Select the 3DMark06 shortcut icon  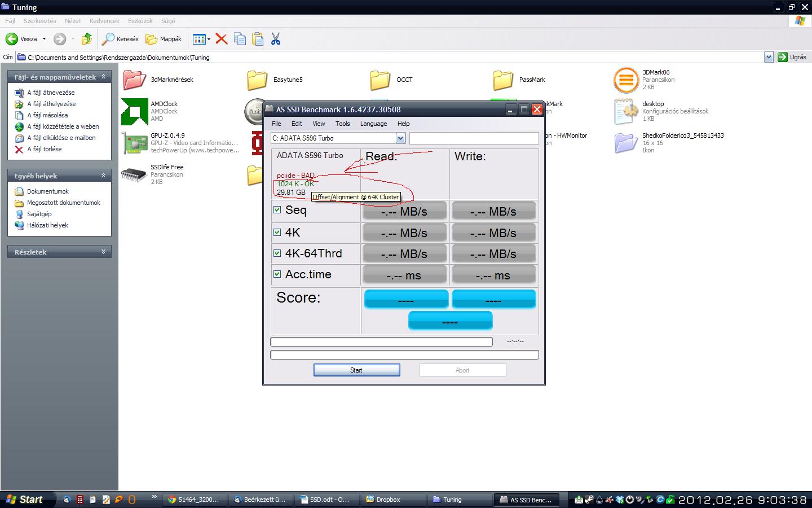tap(626, 80)
